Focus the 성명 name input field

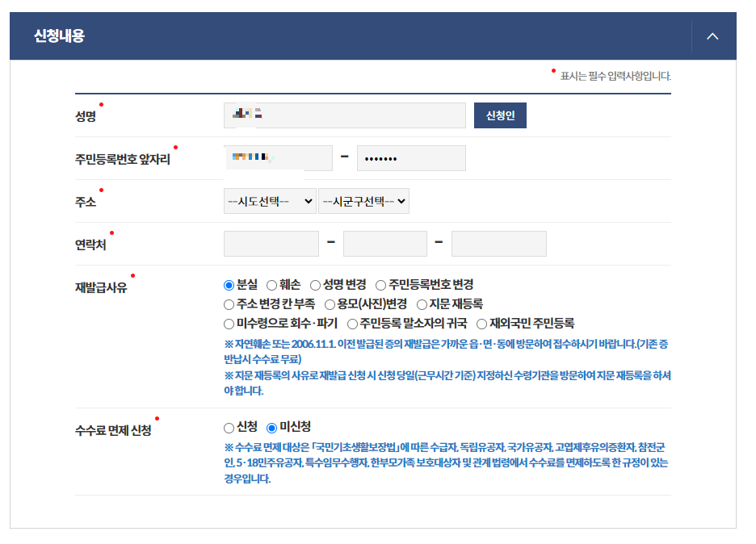click(345, 115)
